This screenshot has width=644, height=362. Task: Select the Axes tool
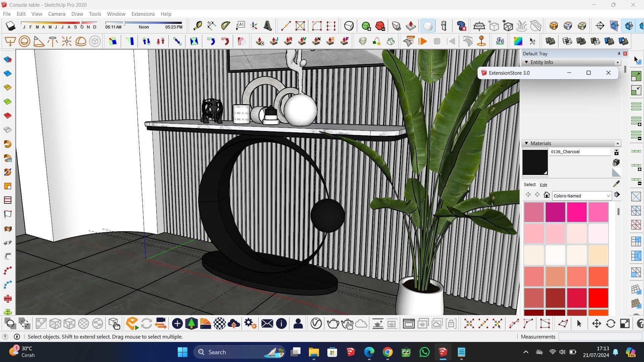coord(254,26)
